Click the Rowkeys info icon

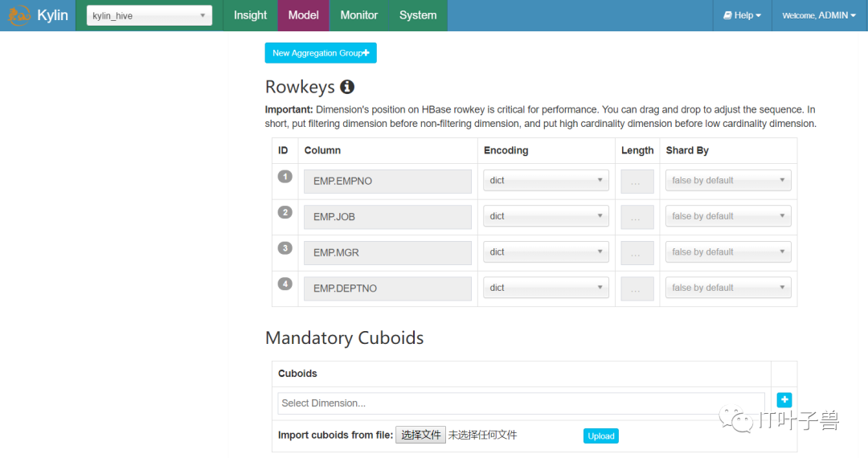(347, 87)
